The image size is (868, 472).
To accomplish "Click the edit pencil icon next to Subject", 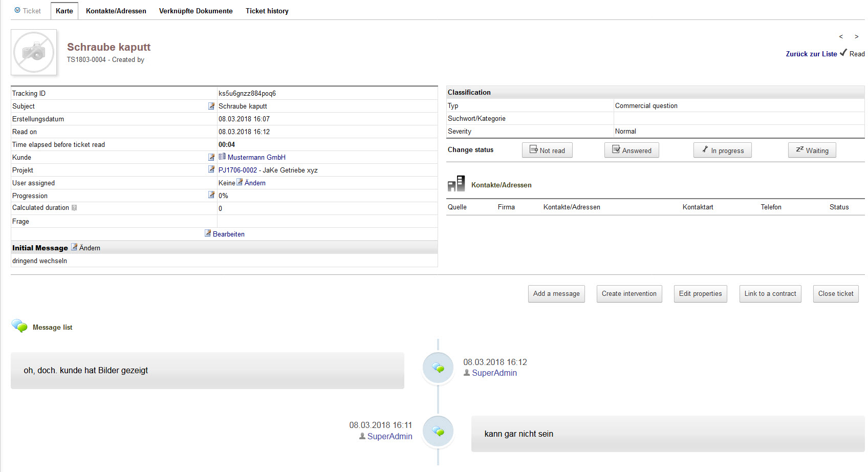I will coord(211,106).
